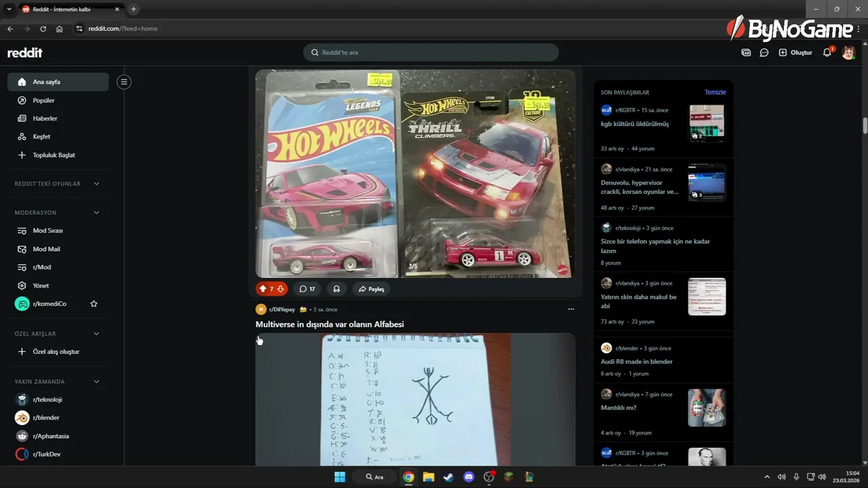Viewport: 868px width, 488px height.
Task: Open the advertise icon in header
Action: [x=746, y=52]
